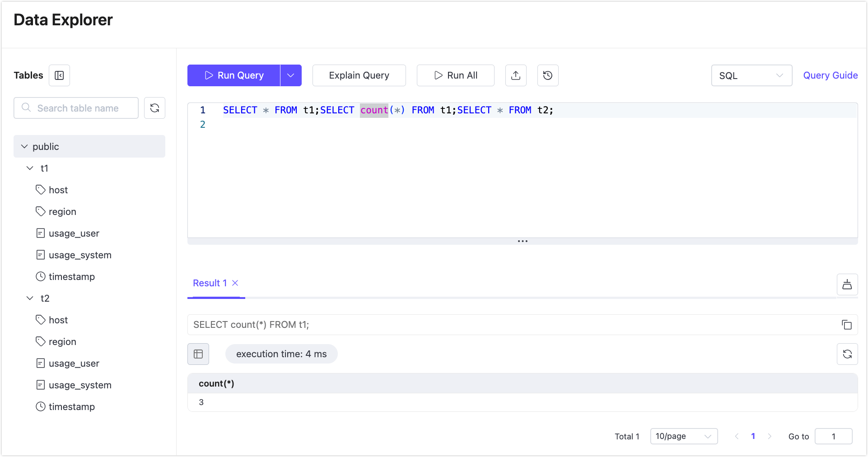
Task: Click the Go to page input field
Action: [833, 436]
